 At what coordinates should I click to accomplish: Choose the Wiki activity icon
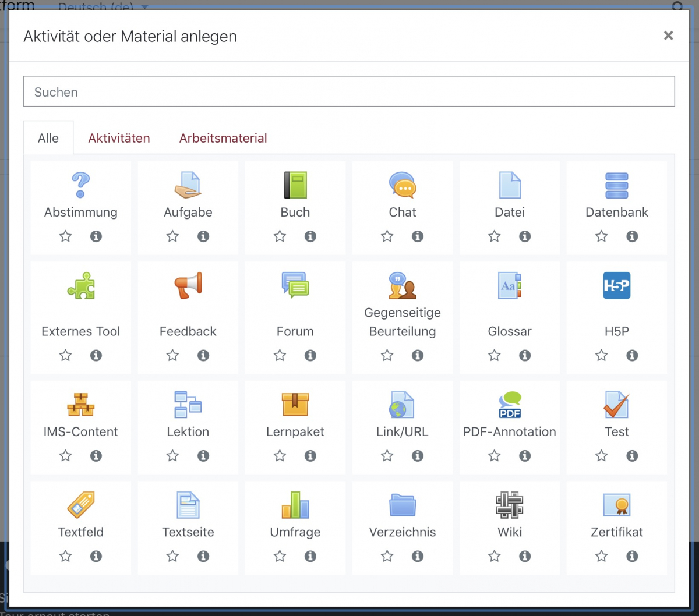pos(509,505)
